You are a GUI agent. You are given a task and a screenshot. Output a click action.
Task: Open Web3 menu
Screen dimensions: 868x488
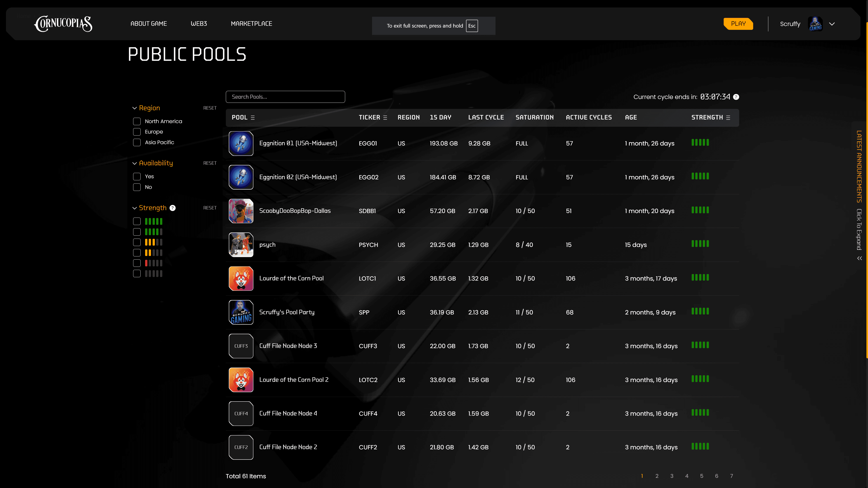coord(199,23)
